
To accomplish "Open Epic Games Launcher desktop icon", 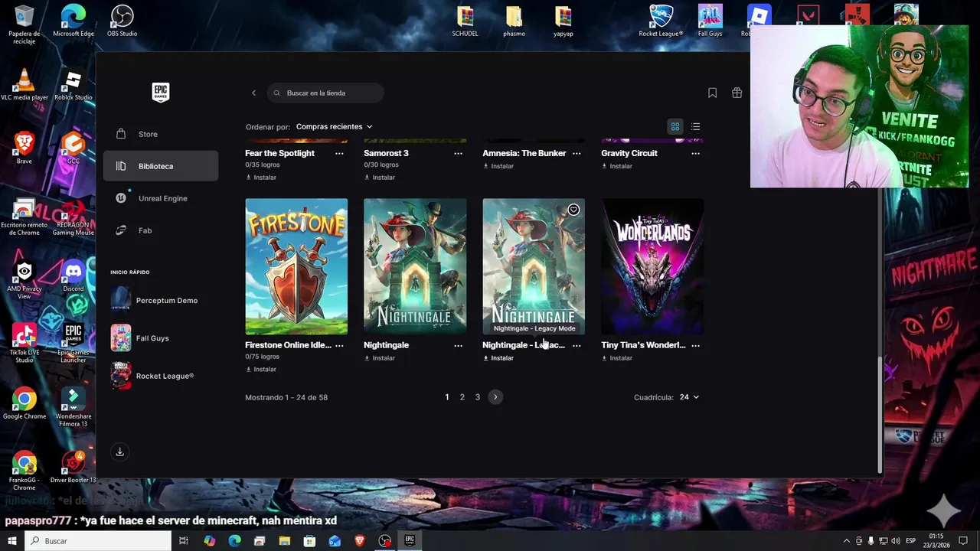I will [73, 343].
